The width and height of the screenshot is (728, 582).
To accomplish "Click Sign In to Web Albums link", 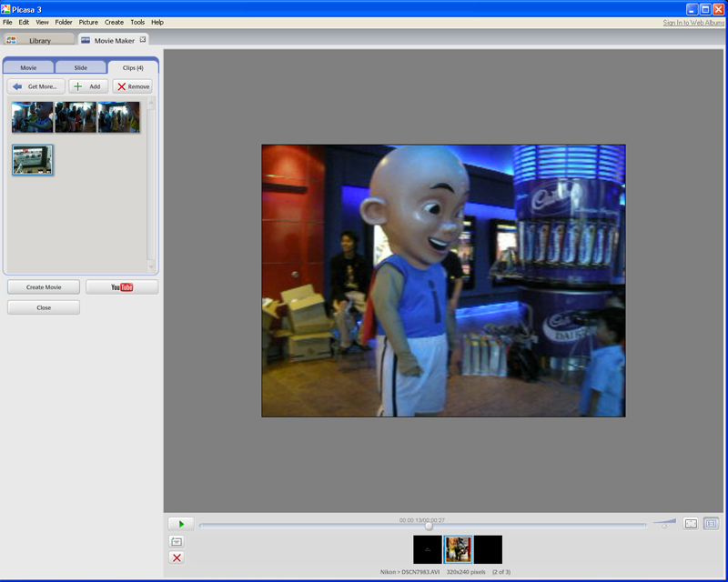I will pos(693,23).
